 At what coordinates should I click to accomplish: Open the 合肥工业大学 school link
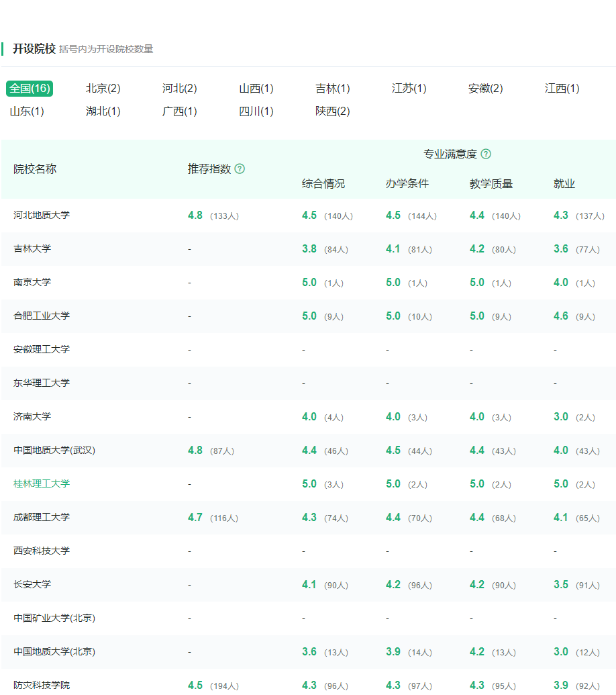(x=42, y=316)
